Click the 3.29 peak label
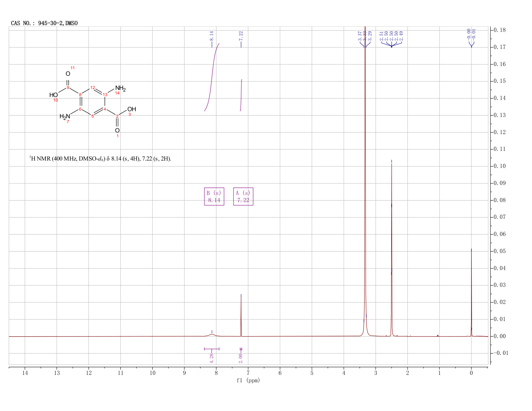 [x=370, y=36]
